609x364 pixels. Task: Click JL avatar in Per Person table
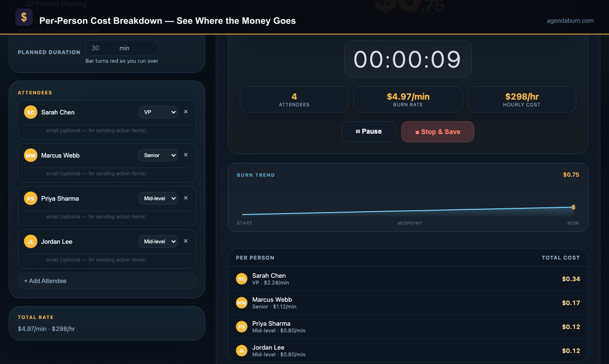(x=242, y=351)
